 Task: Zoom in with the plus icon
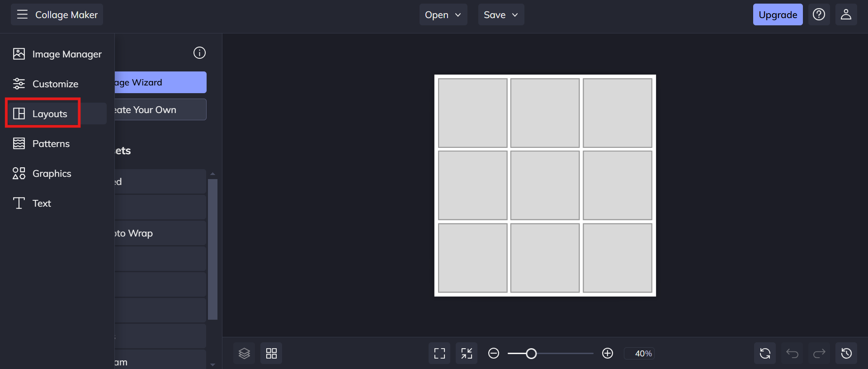point(608,353)
